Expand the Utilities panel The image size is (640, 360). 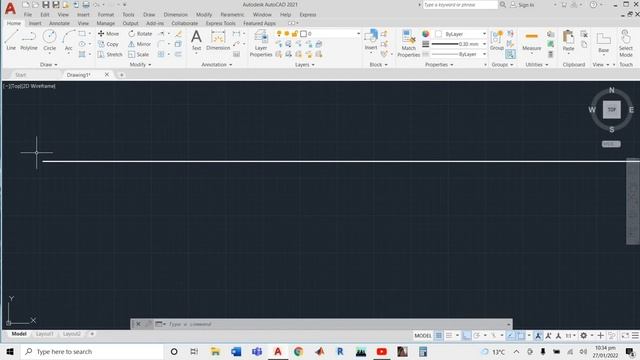click(536, 64)
